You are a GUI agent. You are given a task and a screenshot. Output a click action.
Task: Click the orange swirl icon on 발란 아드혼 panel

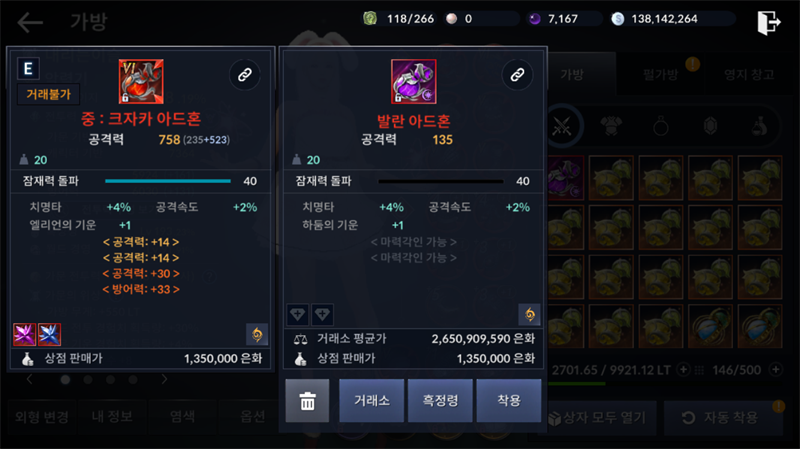530,314
